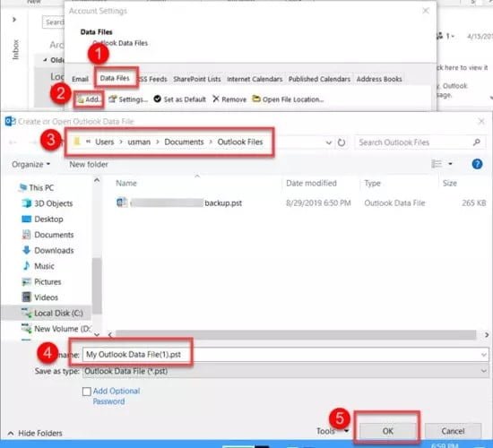Click the refresh folder icon
493x448 pixels.
[342, 142]
